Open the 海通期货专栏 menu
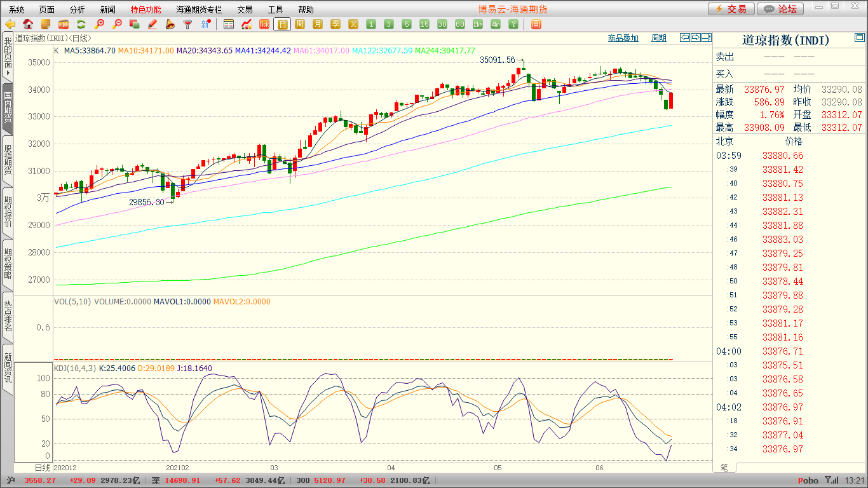868x488 pixels. click(199, 10)
